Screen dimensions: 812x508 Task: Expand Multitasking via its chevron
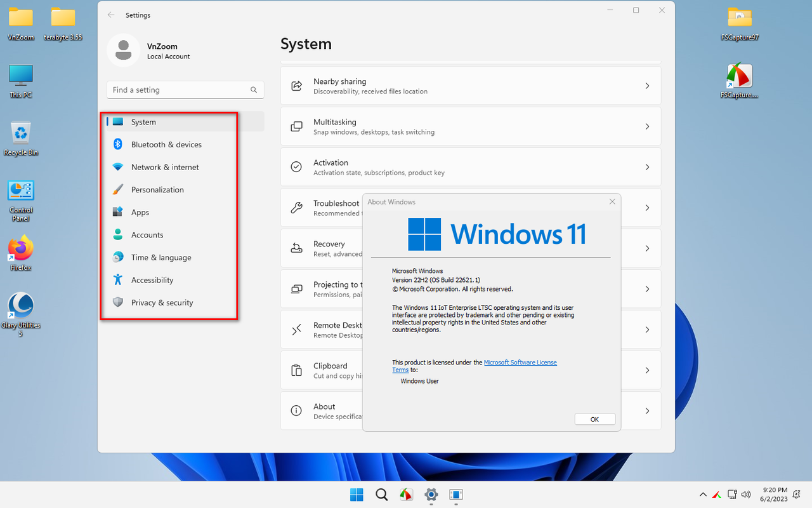point(647,126)
